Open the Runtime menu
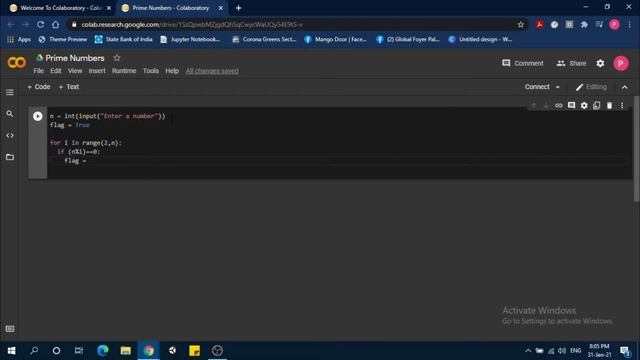Image resolution: width=640 pixels, height=360 pixels. pyautogui.click(x=124, y=71)
